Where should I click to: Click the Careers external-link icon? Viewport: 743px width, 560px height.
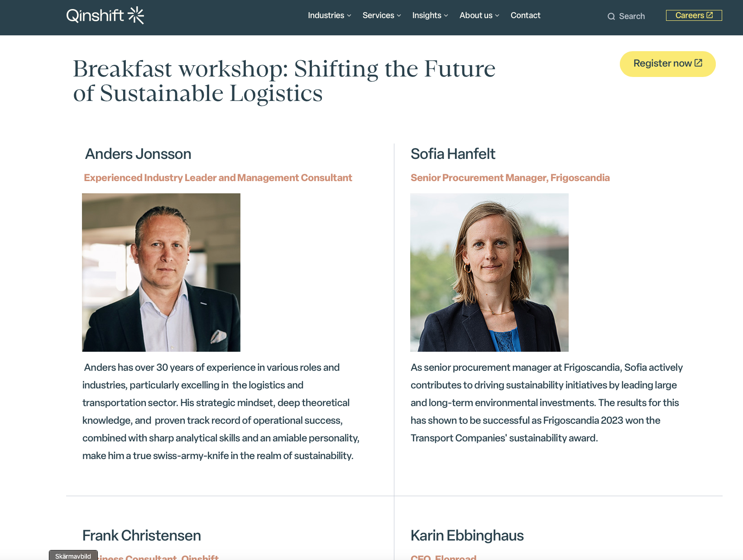709,15
